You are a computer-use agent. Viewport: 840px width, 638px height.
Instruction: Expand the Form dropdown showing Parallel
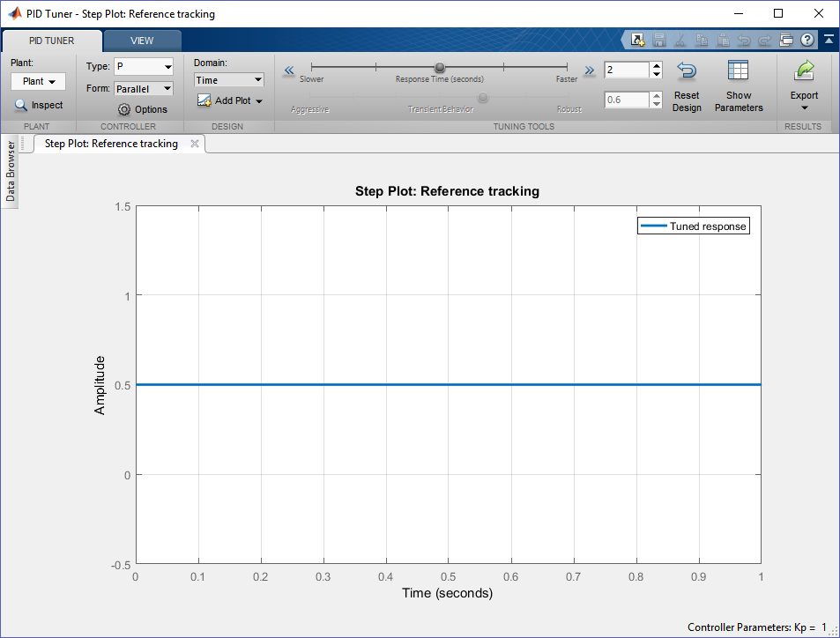(x=144, y=88)
